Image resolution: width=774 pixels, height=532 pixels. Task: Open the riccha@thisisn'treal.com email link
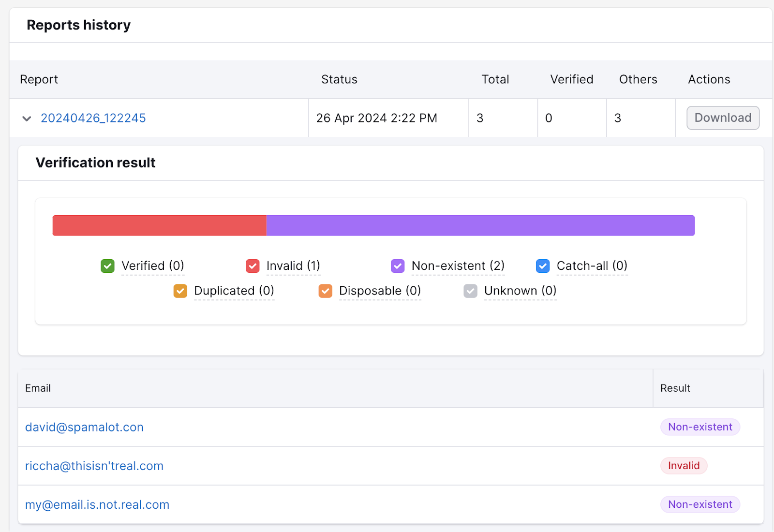(x=94, y=466)
